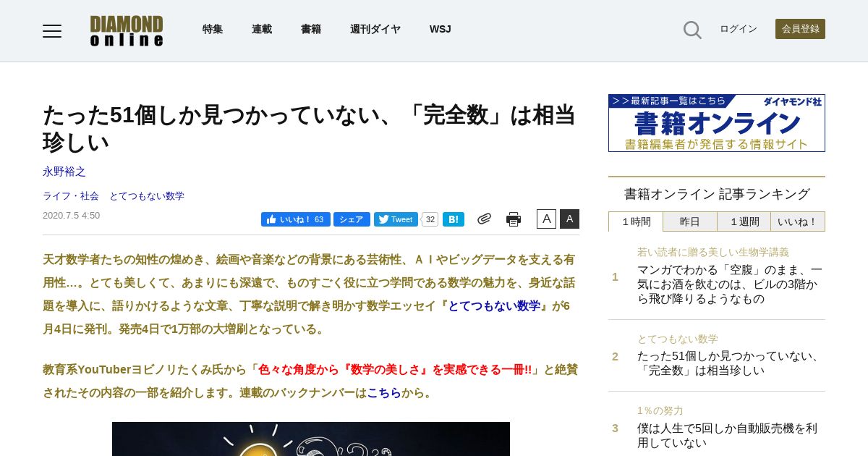The width and height of the screenshot is (868, 456).
Task: Open the hamburger menu
Action: [x=52, y=30]
